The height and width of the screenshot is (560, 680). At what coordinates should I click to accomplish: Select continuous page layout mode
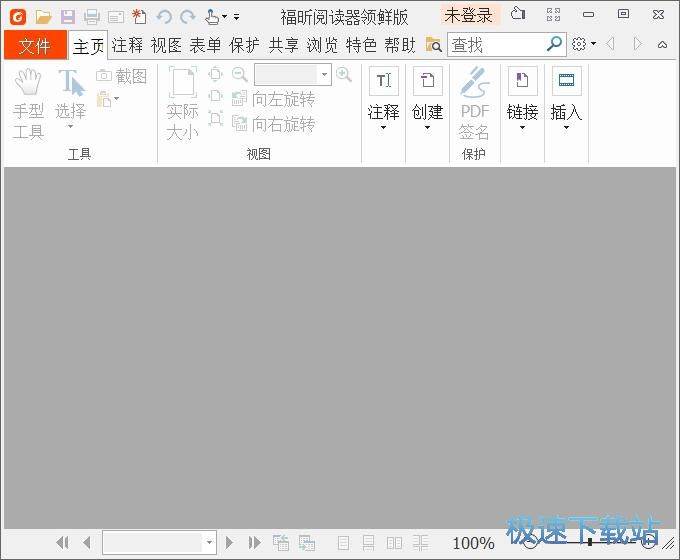369,543
